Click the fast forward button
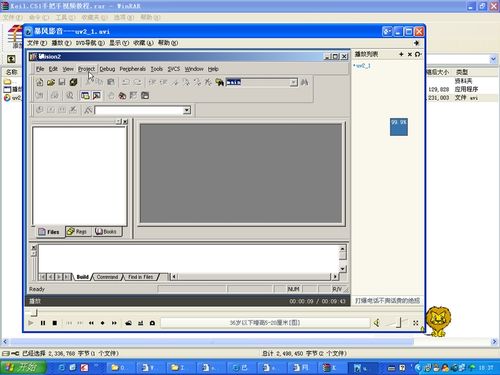The width and height of the screenshot is (500, 375). (x=114, y=323)
